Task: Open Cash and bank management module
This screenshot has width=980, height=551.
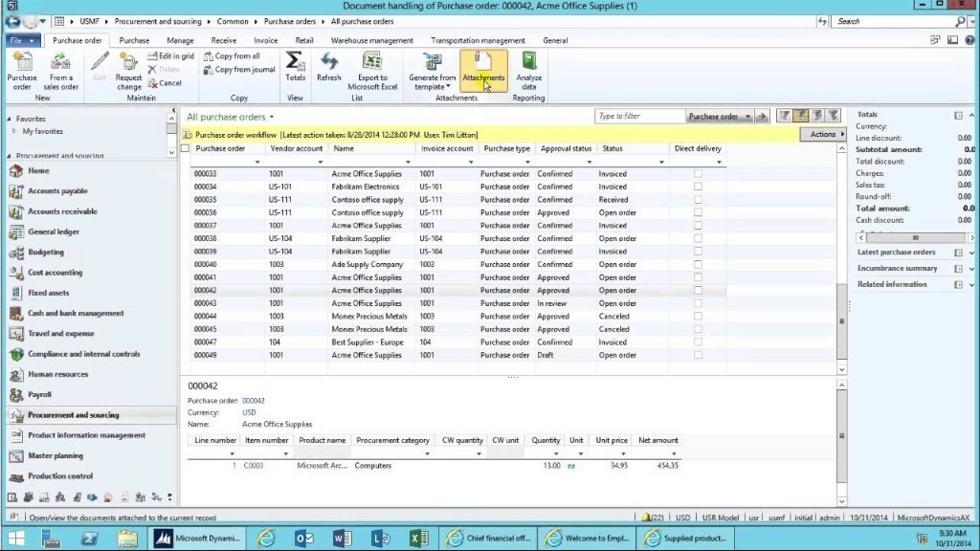Action: 75,314
